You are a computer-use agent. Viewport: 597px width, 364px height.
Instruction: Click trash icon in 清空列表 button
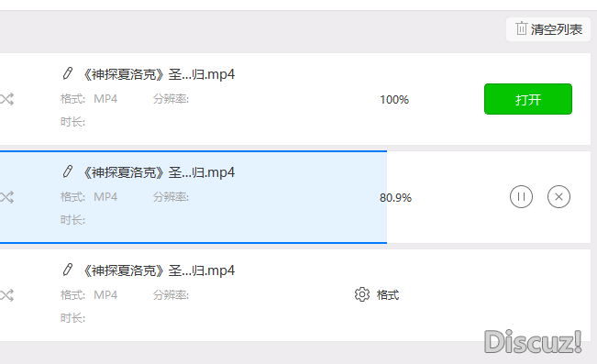coord(521,28)
